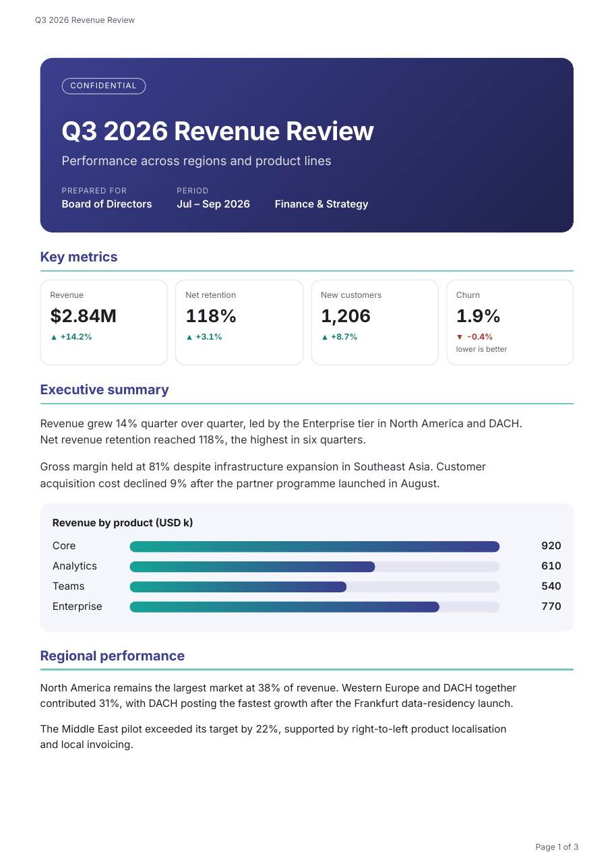Click the up-arrow icon beside +8.7%
The width and height of the screenshot is (614, 868).
(x=325, y=337)
